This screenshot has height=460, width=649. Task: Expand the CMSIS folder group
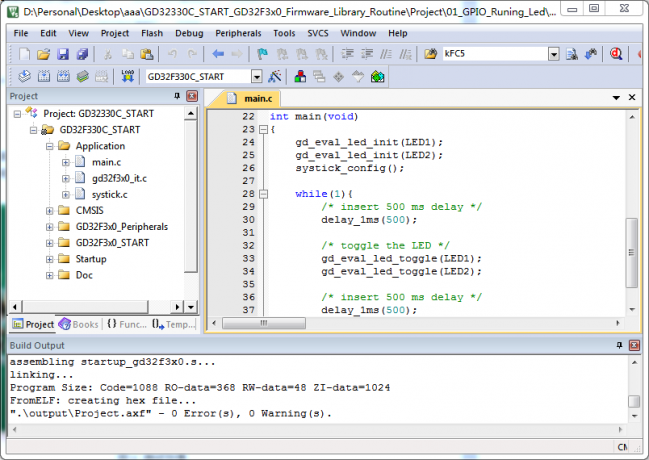(51, 210)
